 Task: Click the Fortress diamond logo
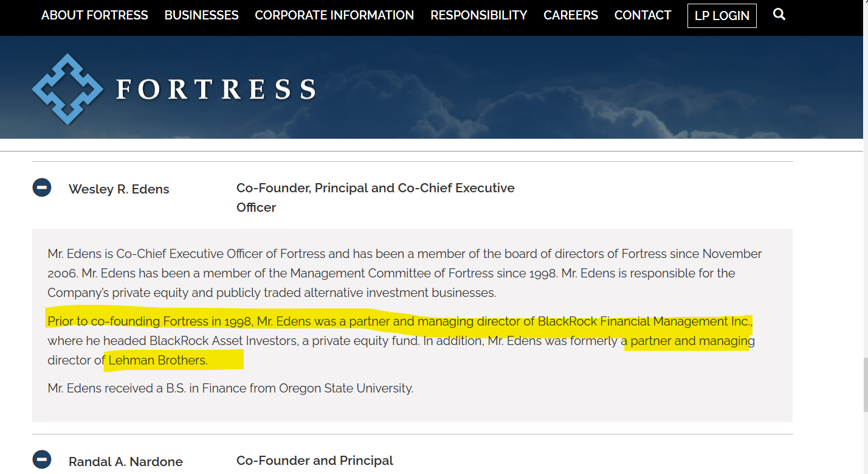67,89
